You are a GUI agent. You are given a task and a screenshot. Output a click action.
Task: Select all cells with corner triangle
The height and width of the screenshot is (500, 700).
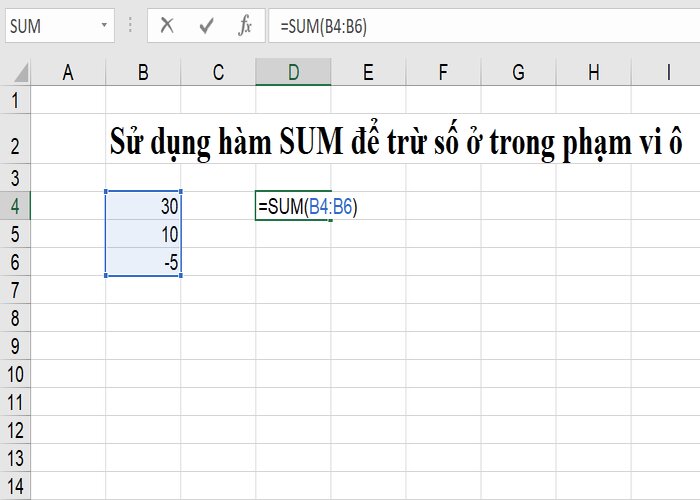click(21, 72)
